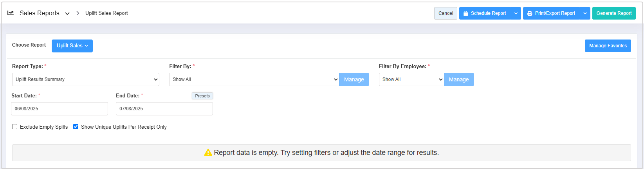644x169 pixels.
Task: Open the Filter By Employee dropdown
Action: tap(411, 79)
